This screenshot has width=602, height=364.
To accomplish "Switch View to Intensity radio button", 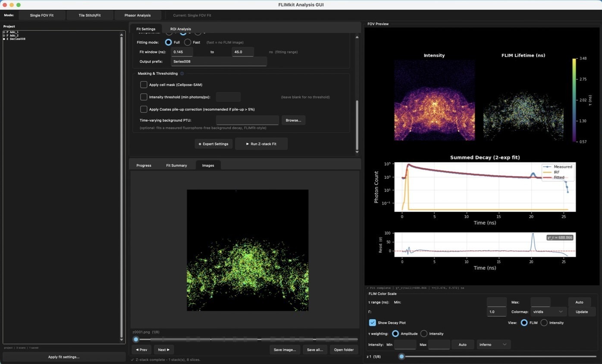I will 544,323.
